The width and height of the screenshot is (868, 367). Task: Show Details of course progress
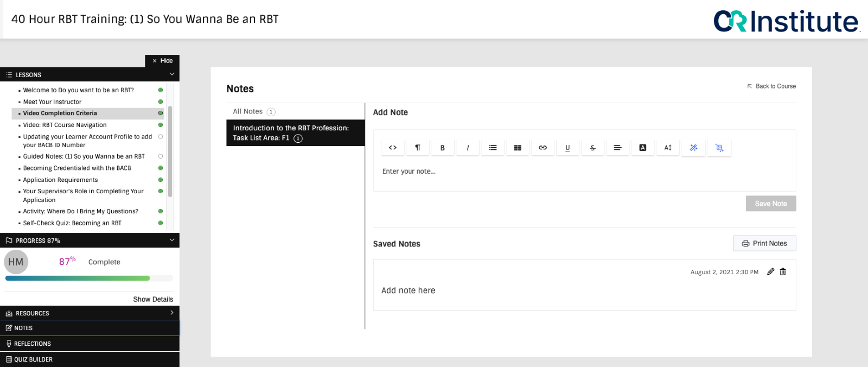(x=153, y=299)
